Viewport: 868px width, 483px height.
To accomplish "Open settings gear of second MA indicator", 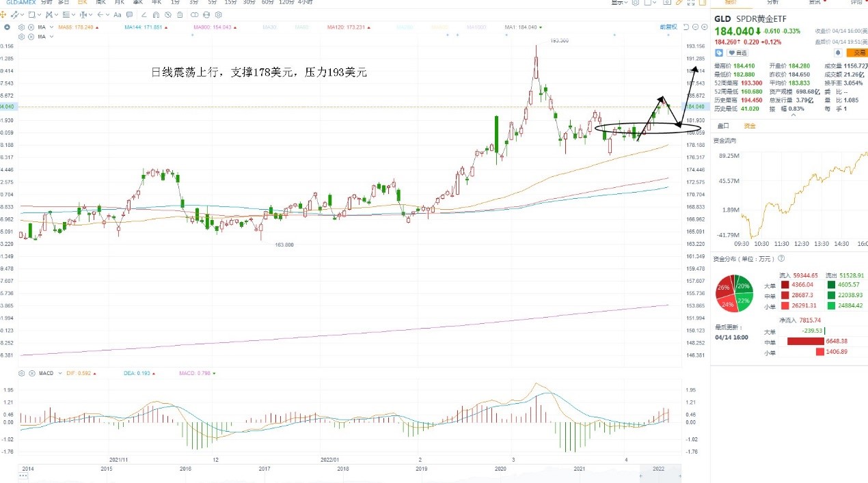I will point(21,36).
